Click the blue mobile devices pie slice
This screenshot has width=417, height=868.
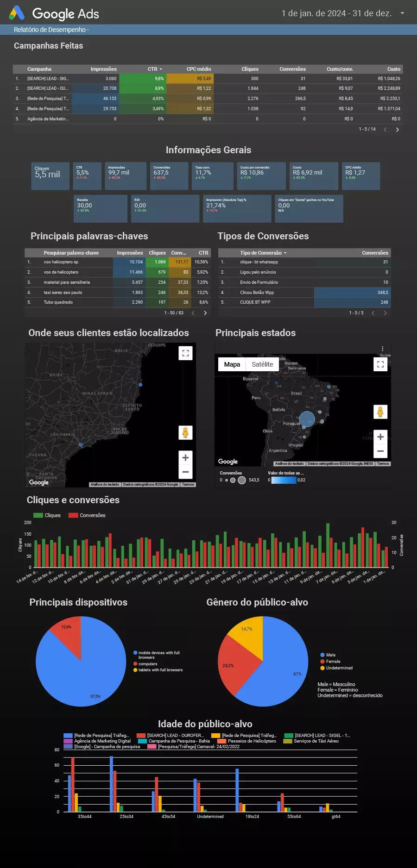(x=88, y=671)
